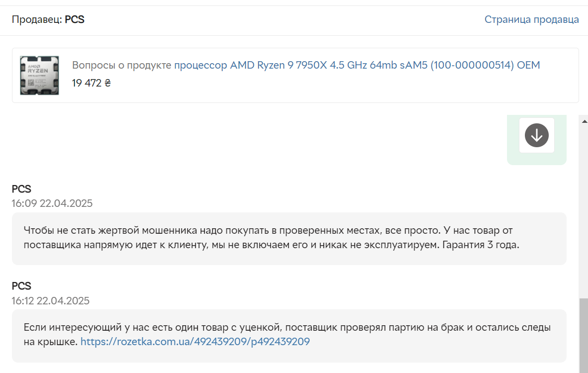Image resolution: width=588 pixels, height=373 pixels.
Task: Click sender name 'PCS' above the 16:09 message
Action: pos(21,189)
